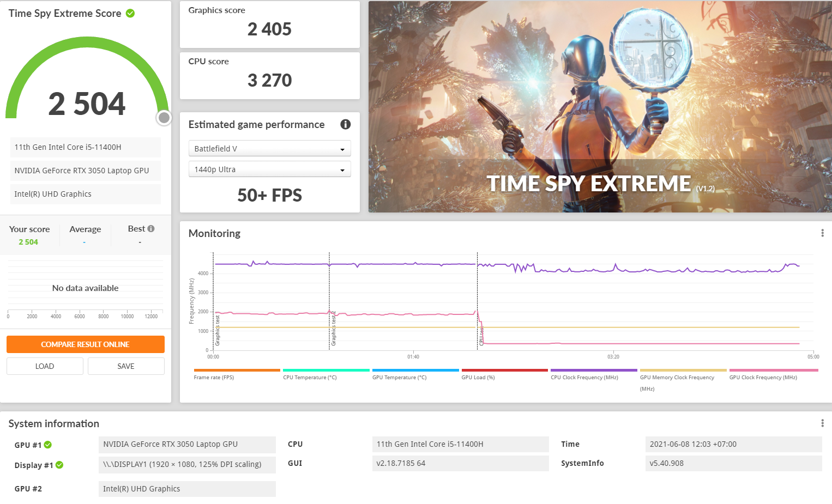Click the Graphics test 2 marker line

[x=329, y=301]
